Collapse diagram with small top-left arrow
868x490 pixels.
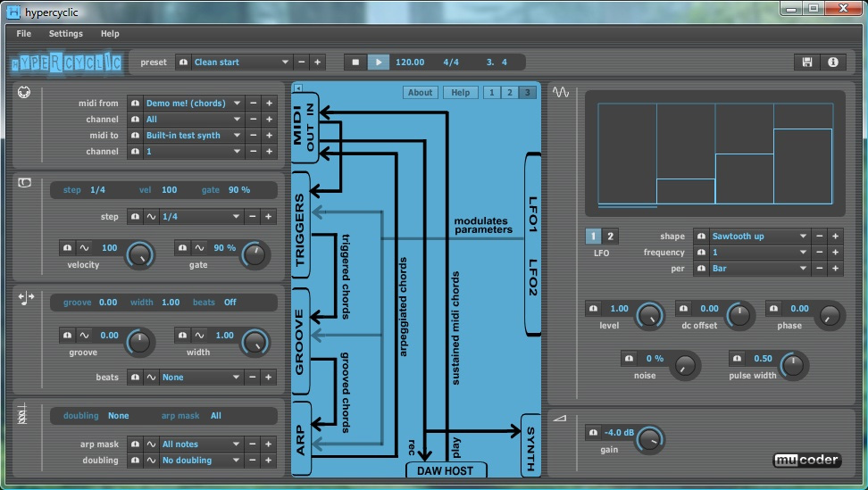click(x=298, y=88)
